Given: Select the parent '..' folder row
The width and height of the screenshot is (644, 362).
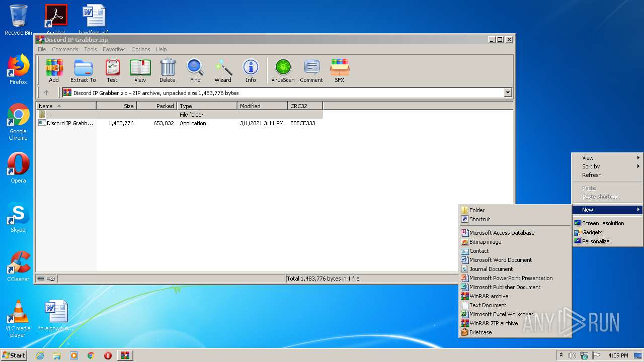Looking at the screenshot, I should tap(180, 115).
